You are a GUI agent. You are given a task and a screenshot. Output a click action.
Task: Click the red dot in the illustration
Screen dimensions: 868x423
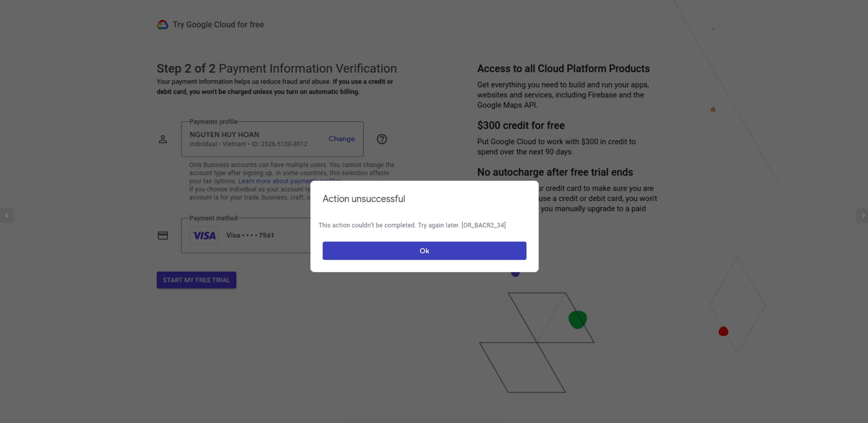pos(723,332)
